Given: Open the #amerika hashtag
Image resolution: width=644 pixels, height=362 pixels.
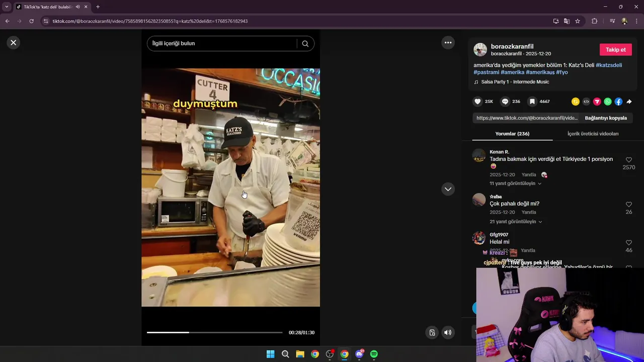Looking at the screenshot, I should pyautogui.click(x=512, y=72).
